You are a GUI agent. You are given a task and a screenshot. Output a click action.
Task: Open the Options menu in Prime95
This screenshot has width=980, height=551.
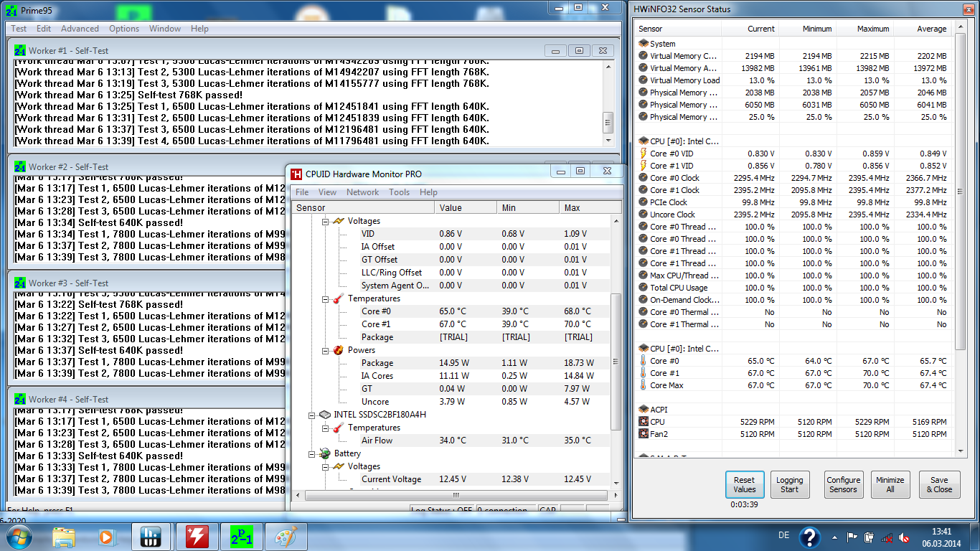pos(124,29)
